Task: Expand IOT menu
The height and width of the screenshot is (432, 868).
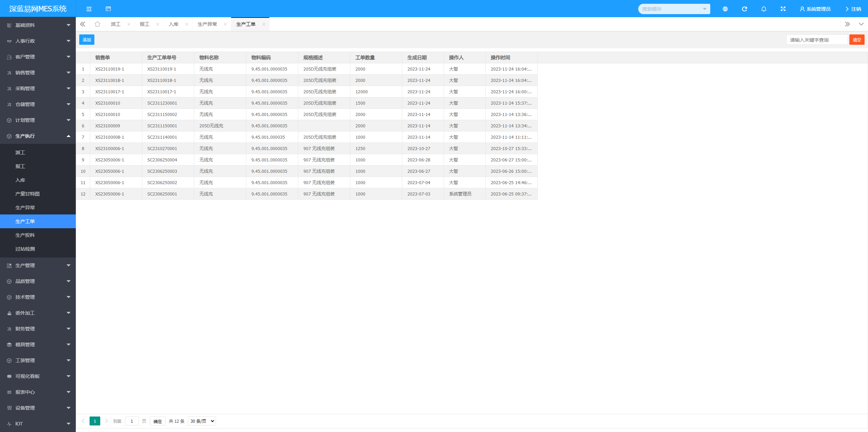Action: (x=38, y=424)
